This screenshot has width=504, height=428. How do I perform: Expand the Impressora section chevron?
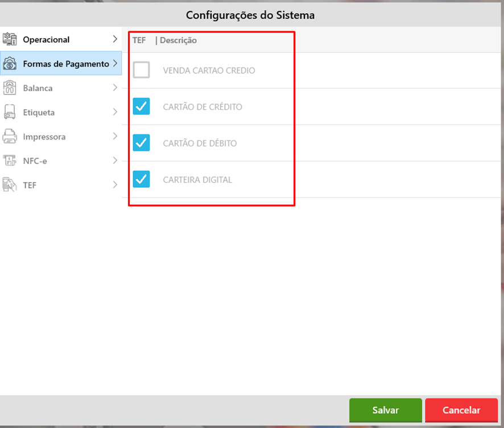pyautogui.click(x=115, y=137)
